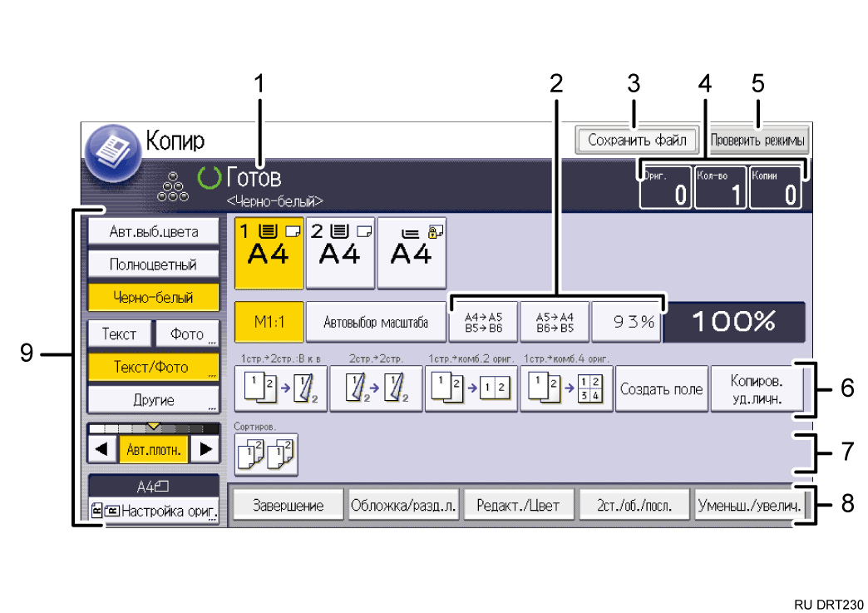This screenshot has height=613, width=868.
Task: Increase density with the right arrow
Action: pyautogui.click(x=204, y=450)
